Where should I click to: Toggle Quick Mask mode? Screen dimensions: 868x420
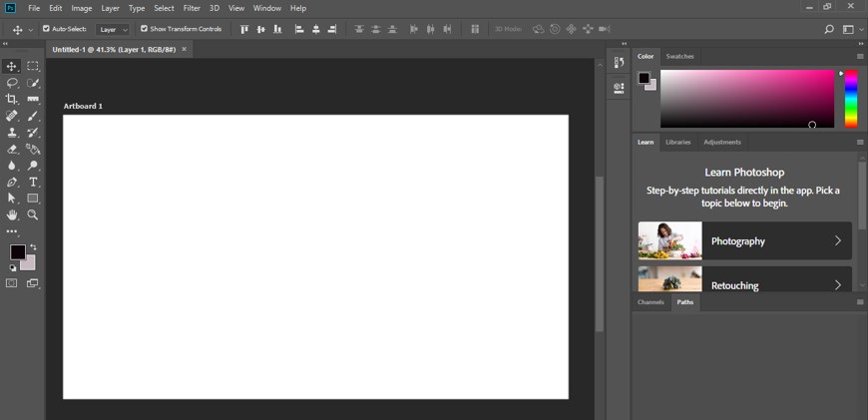coord(12,283)
